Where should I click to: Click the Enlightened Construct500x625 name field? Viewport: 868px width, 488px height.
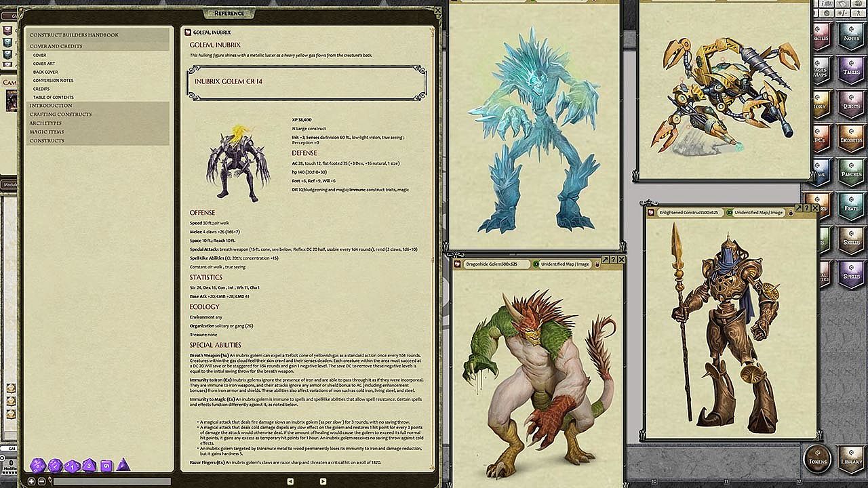pyautogui.click(x=689, y=212)
